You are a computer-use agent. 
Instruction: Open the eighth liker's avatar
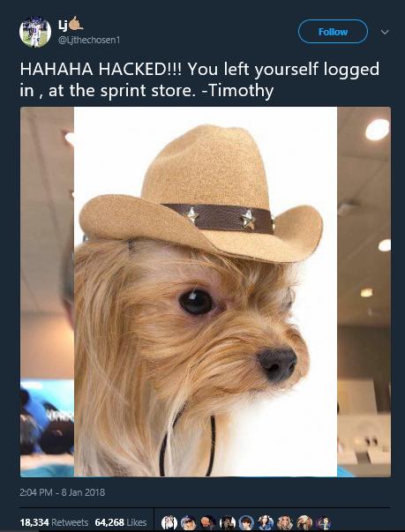[x=304, y=522]
